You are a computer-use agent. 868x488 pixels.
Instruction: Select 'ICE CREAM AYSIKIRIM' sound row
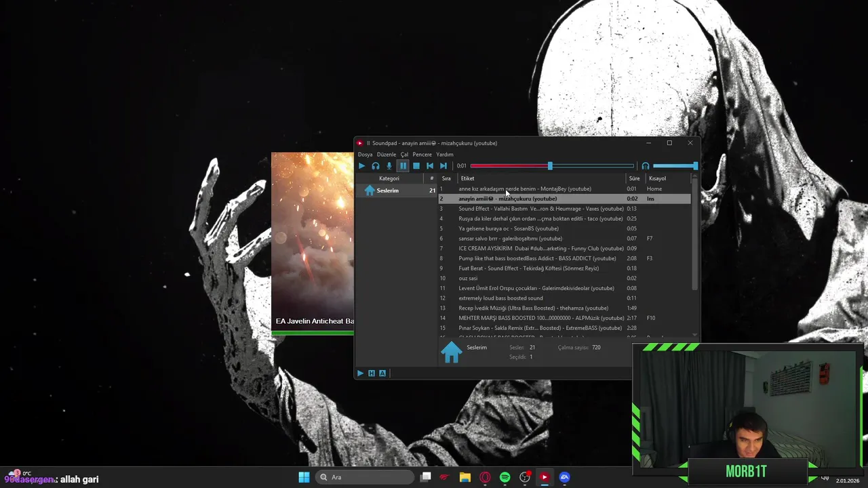click(x=564, y=249)
